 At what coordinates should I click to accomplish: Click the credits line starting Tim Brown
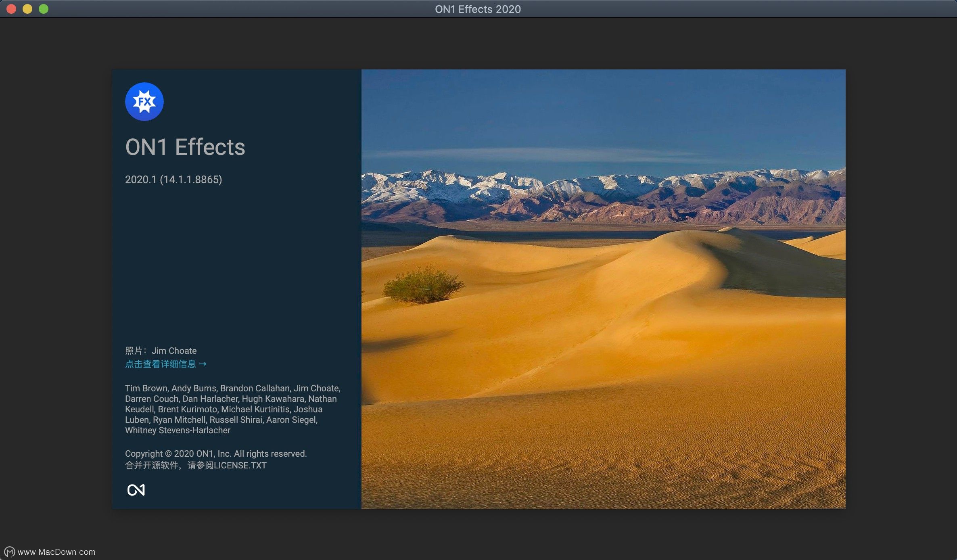[233, 388]
